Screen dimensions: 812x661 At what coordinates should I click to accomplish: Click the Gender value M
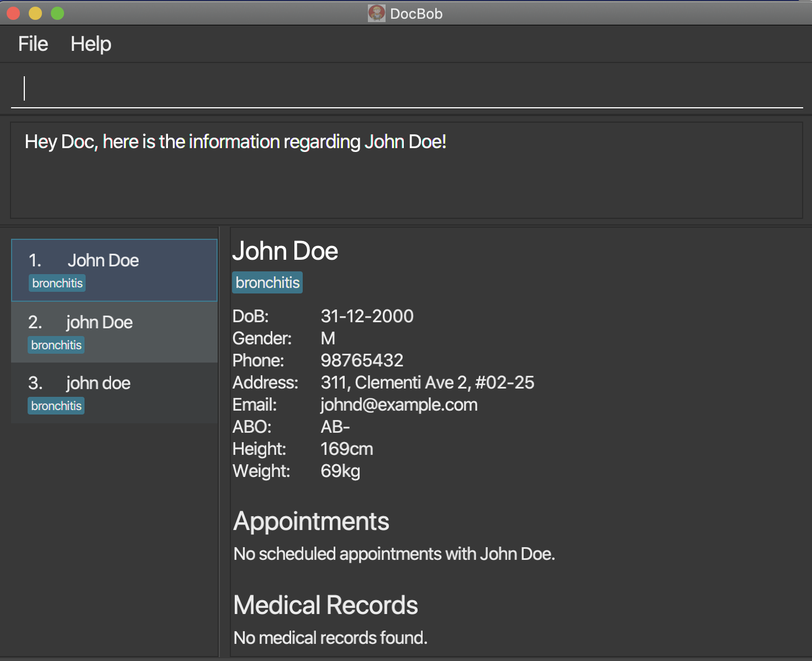click(x=328, y=338)
